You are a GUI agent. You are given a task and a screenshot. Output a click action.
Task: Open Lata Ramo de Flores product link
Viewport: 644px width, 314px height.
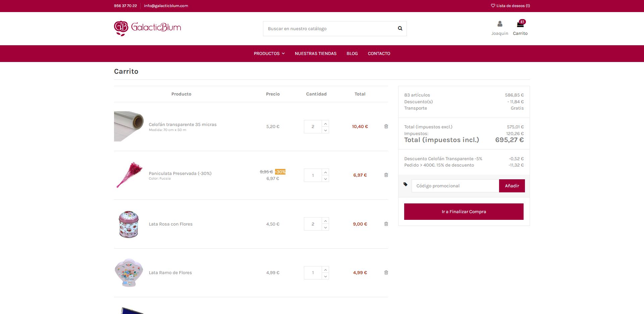pos(170,272)
